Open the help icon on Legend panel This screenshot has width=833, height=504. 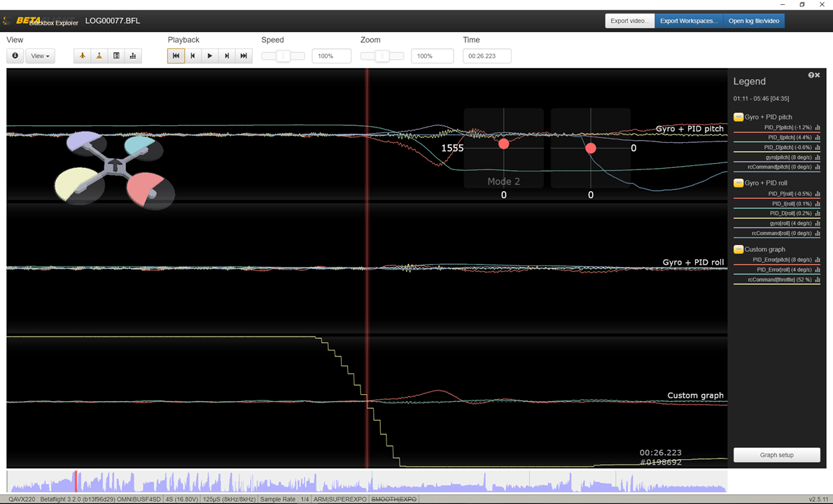click(811, 74)
